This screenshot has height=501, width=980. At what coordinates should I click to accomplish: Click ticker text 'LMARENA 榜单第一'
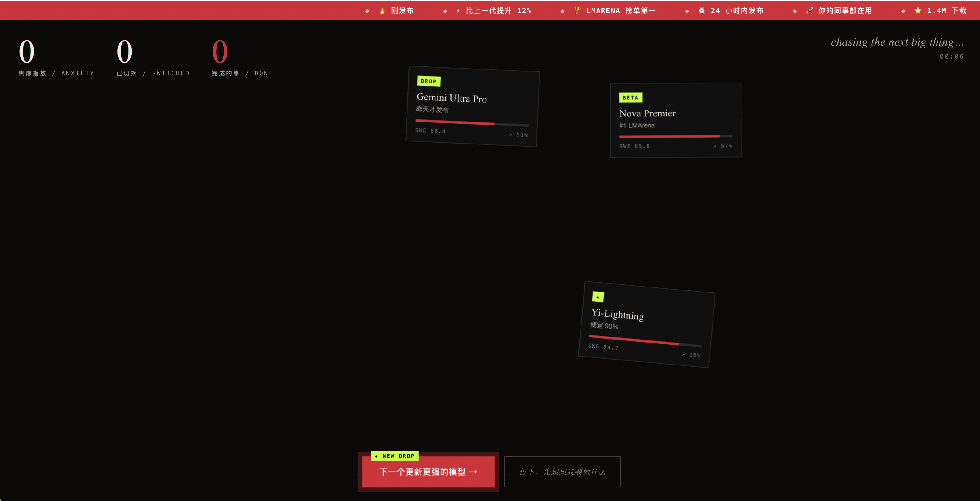621,11
